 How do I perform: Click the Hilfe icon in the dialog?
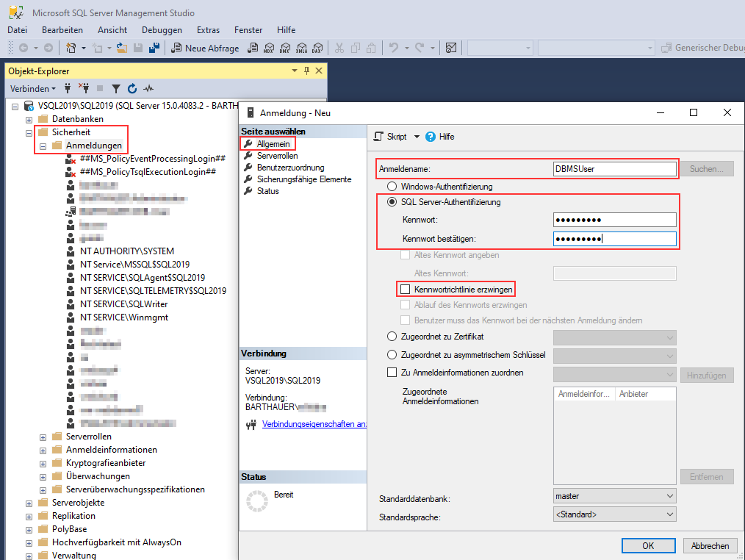point(431,137)
